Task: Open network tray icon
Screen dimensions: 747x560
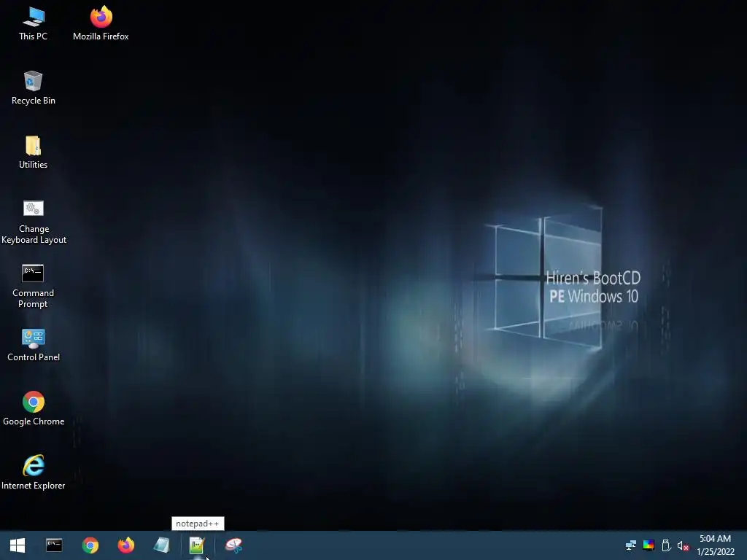Action: click(631, 545)
